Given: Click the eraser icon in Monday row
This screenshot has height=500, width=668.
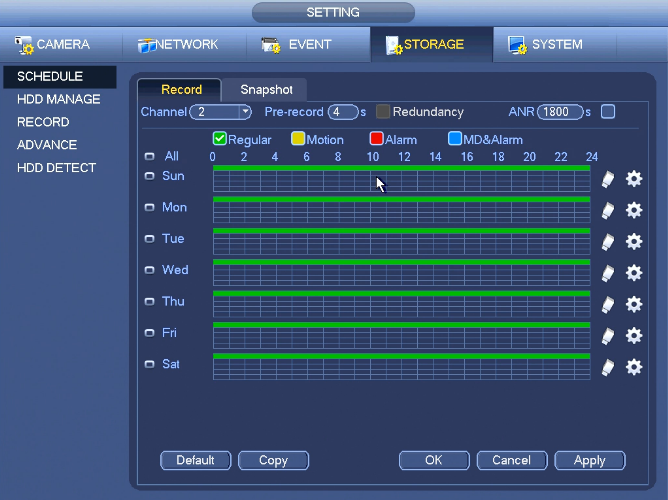Looking at the screenshot, I should click(x=608, y=211).
